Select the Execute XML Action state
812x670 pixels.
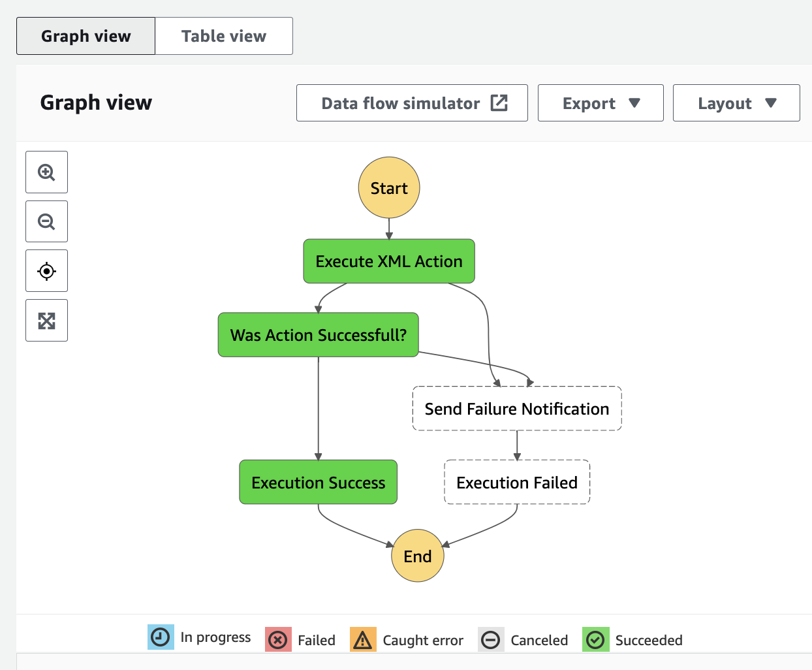[x=389, y=261]
